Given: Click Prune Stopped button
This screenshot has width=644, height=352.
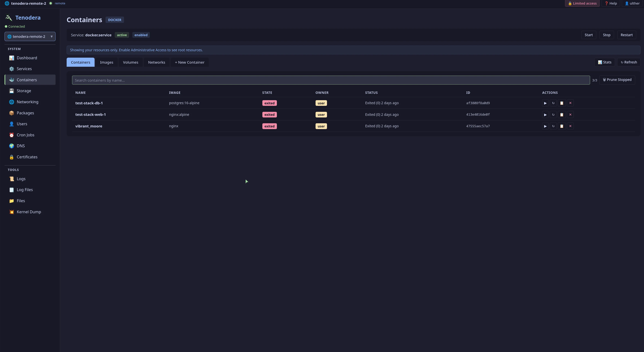Looking at the screenshot, I should (x=617, y=80).
